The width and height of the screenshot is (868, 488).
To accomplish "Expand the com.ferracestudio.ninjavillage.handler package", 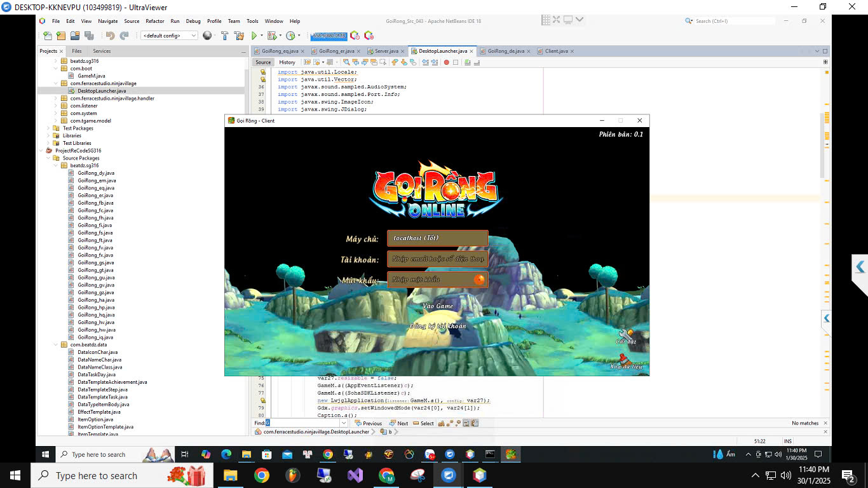I will pyautogui.click(x=56, y=98).
